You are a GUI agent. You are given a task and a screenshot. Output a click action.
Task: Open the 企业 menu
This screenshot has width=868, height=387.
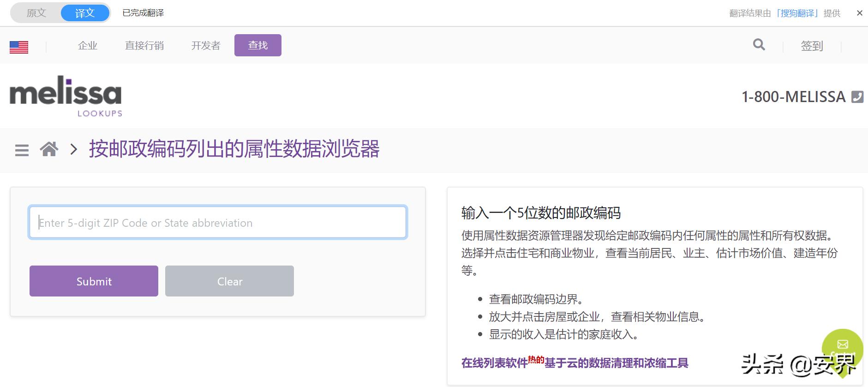tap(88, 45)
